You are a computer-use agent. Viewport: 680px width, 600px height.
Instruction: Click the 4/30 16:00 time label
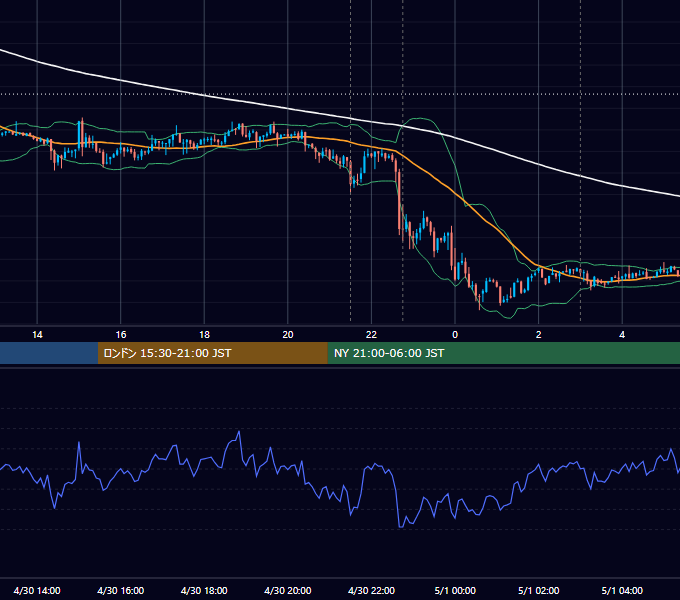coord(121,590)
